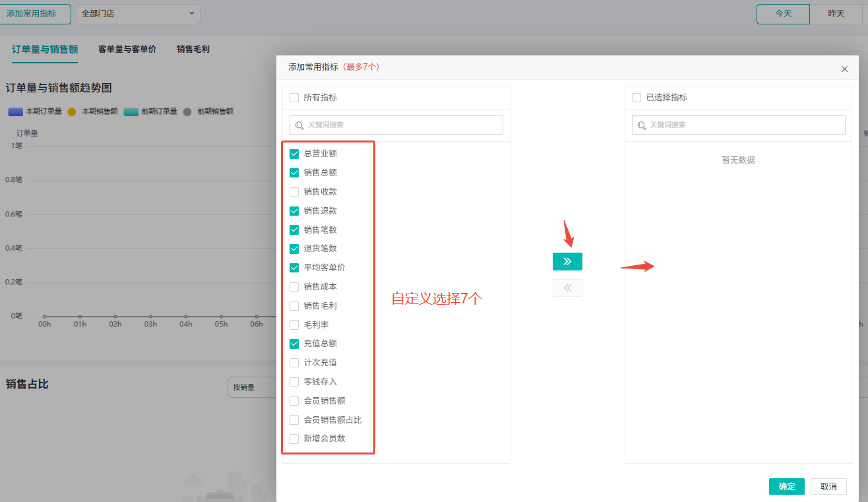
Task: Click the 确定 confirm button
Action: tap(787, 487)
